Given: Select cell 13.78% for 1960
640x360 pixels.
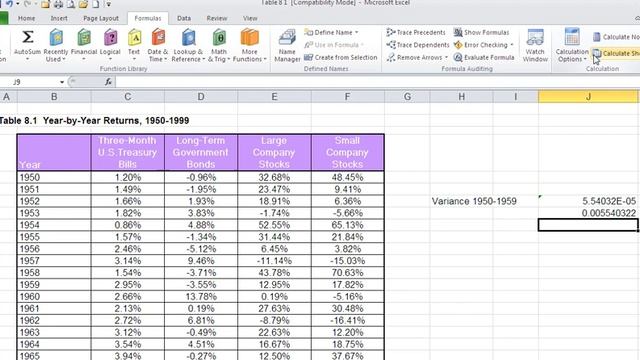Looking at the screenshot, I should pyautogui.click(x=201, y=296).
